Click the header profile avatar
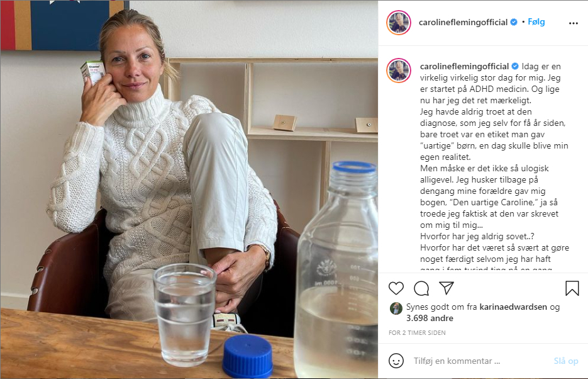588x379 pixels. coord(399,23)
